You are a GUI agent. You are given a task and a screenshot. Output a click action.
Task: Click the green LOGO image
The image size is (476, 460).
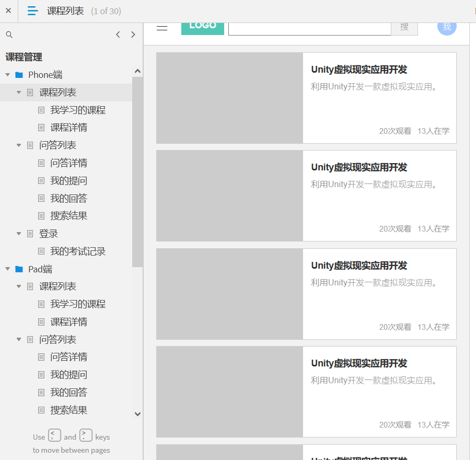coord(203,29)
